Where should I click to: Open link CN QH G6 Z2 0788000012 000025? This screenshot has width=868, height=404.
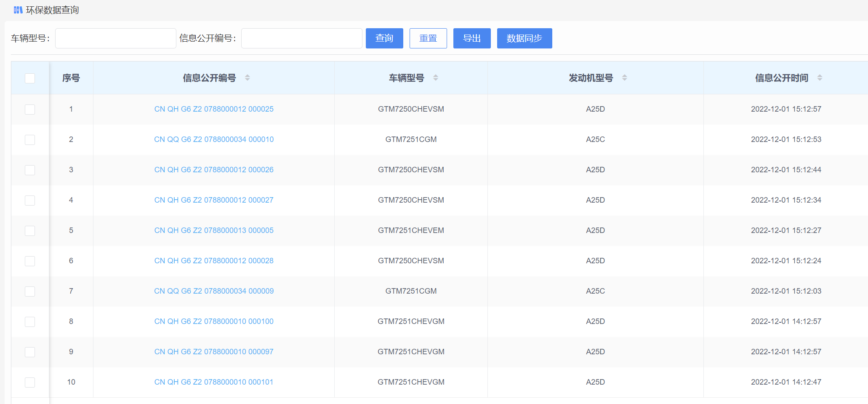tap(214, 109)
